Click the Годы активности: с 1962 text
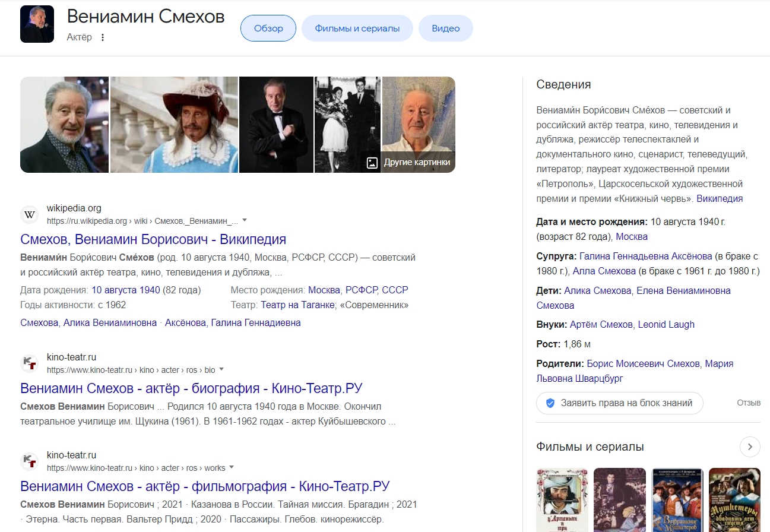The width and height of the screenshot is (770, 532). pos(73,305)
